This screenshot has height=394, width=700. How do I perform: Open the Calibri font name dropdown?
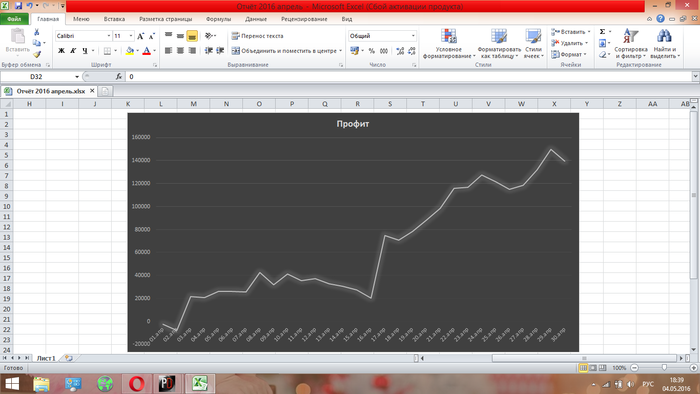[x=108, y=36]
